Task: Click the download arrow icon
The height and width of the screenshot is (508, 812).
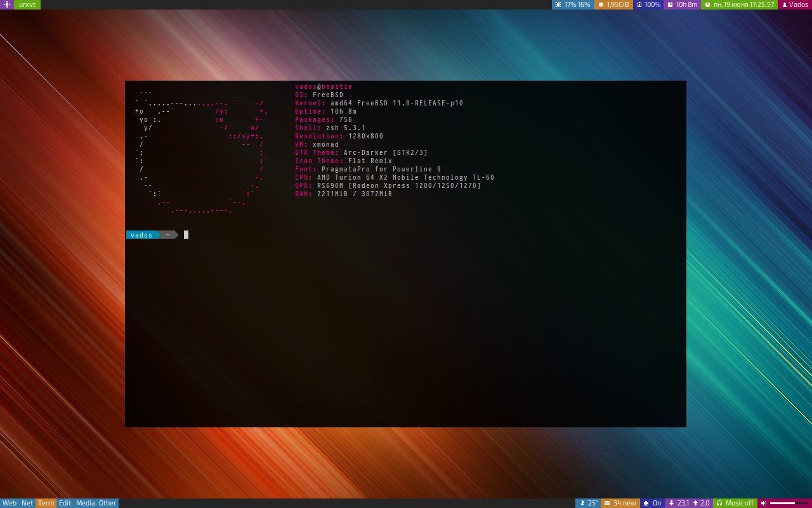Action: pos(672,503)
